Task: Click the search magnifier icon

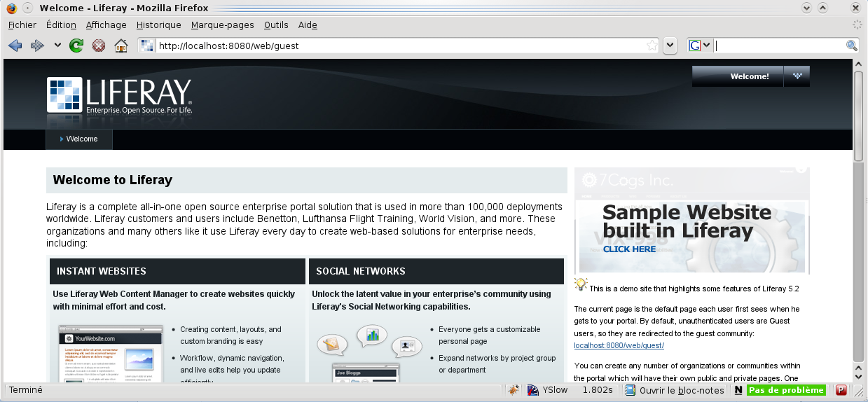Action: tap(852, 46)
